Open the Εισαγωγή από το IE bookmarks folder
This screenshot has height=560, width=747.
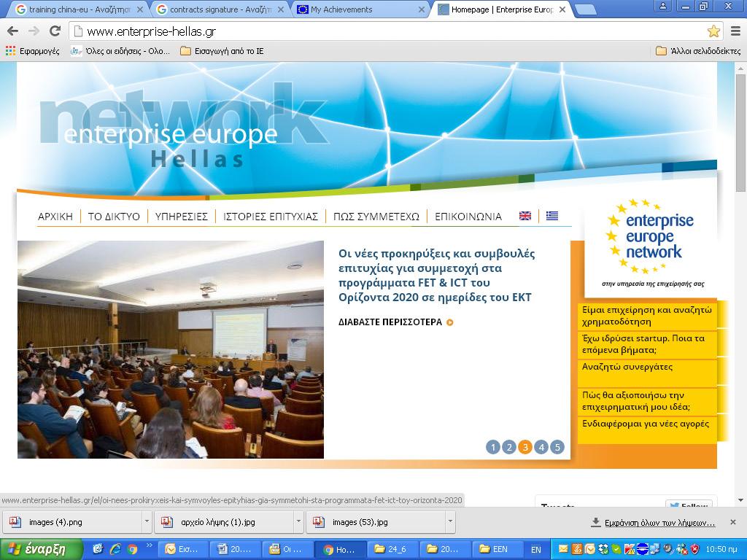coord(222,51)
